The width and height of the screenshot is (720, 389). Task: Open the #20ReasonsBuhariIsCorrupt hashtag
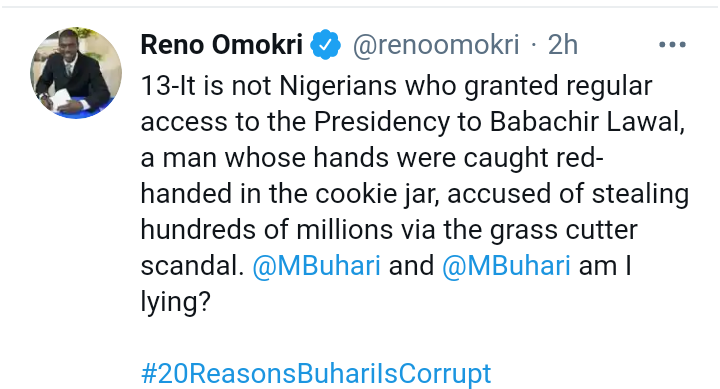[x=316, y=373]
